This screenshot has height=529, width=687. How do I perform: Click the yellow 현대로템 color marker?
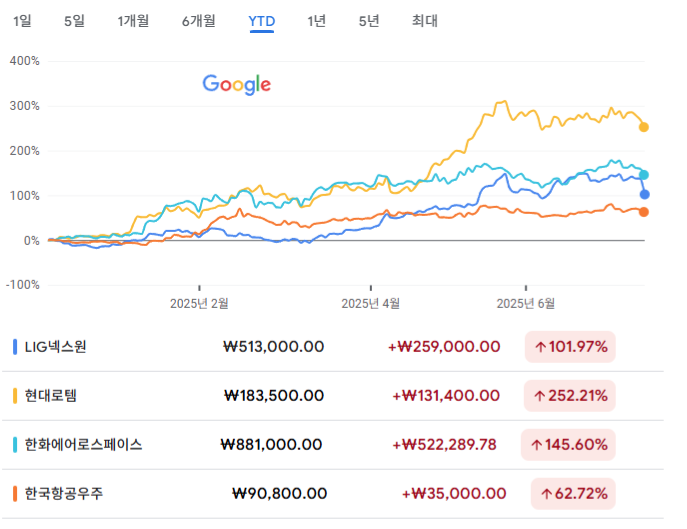coord(15,396)
